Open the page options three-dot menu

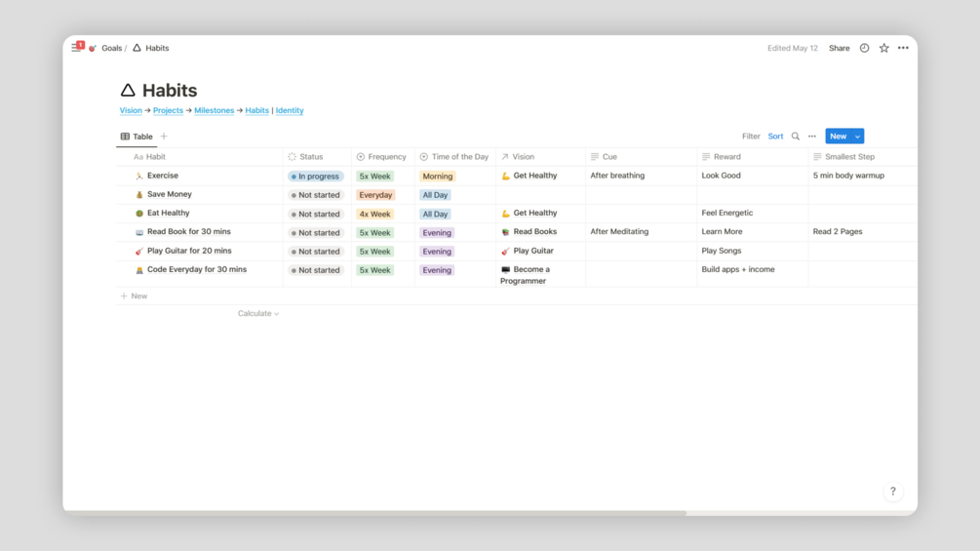[x=903, y=48]
